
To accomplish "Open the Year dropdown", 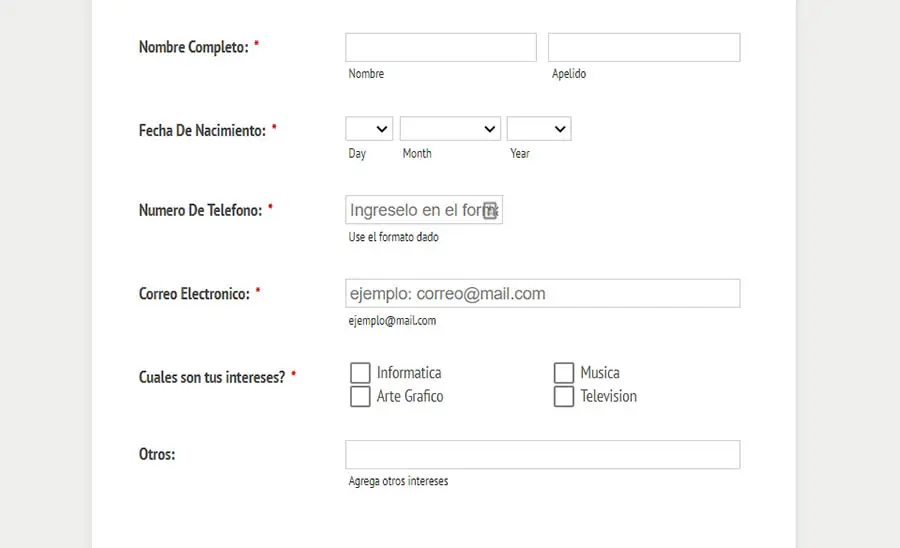I will tap(539, 129).
